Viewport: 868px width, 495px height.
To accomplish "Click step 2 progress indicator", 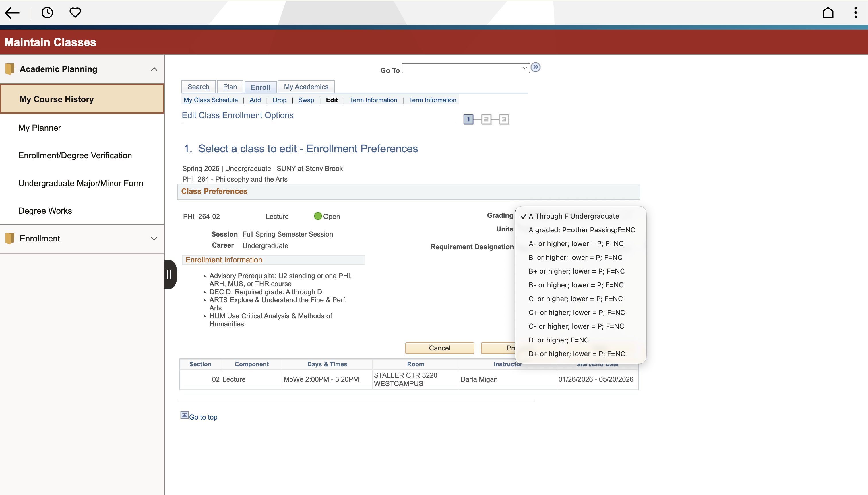I will tap(486, 119).
